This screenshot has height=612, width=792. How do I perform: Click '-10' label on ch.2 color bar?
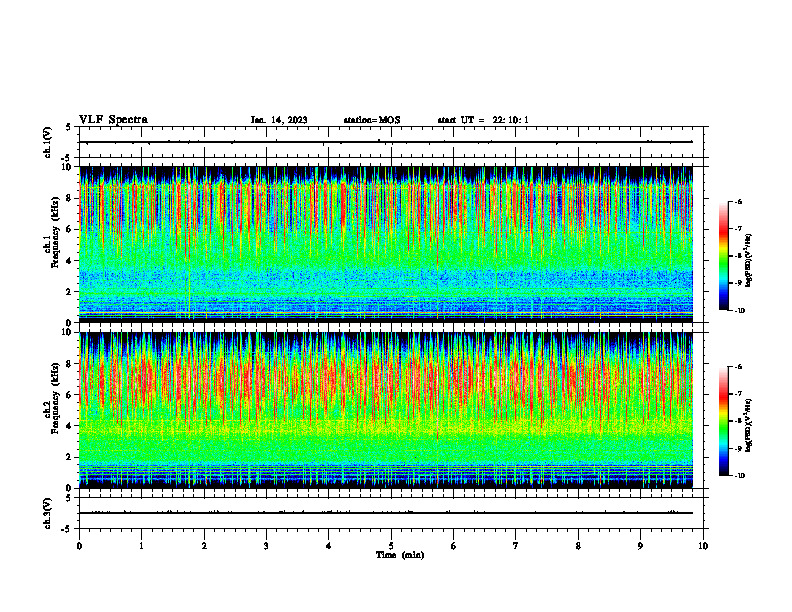[x=740, y=475]
